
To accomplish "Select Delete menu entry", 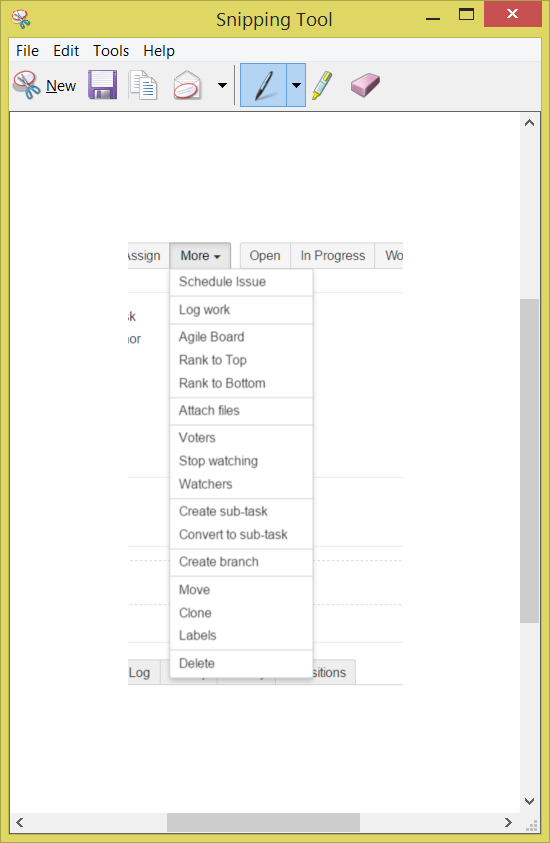I will 241,663.
